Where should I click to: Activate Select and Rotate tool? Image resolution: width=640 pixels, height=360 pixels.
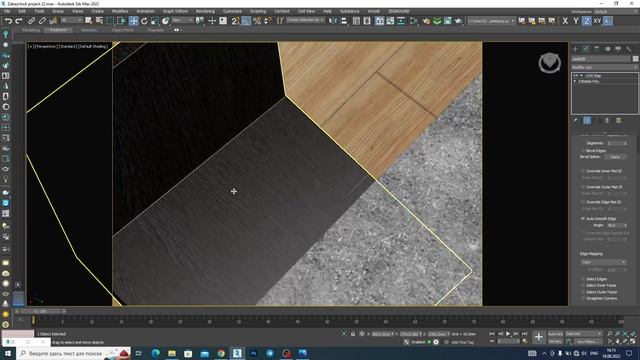pyautogui.click(x=144, y=21)
